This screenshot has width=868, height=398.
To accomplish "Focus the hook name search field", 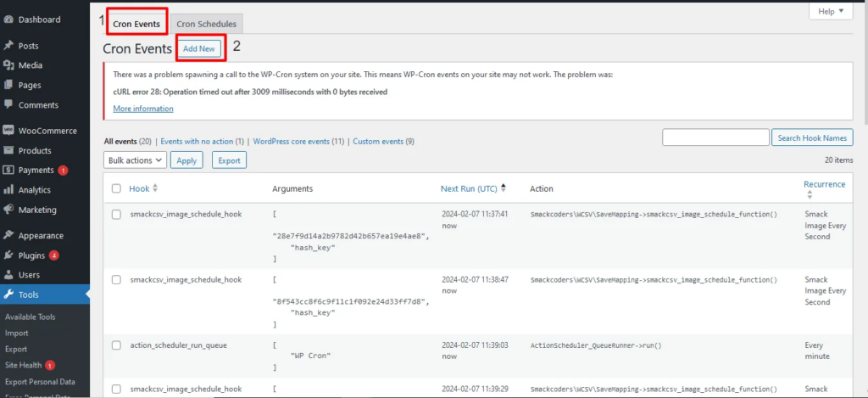I will [715, 137].
